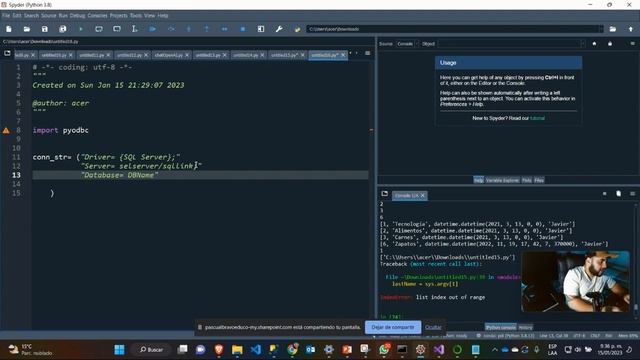Click the warning icon on line 8
This screenshot has height=360, width=640.
(6, 131)
